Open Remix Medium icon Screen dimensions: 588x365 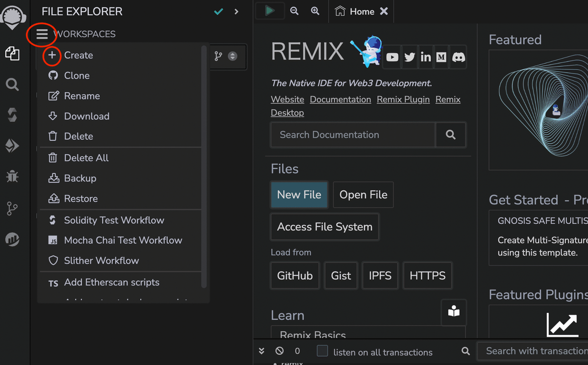pyautogui.click(x=441, y=57)
